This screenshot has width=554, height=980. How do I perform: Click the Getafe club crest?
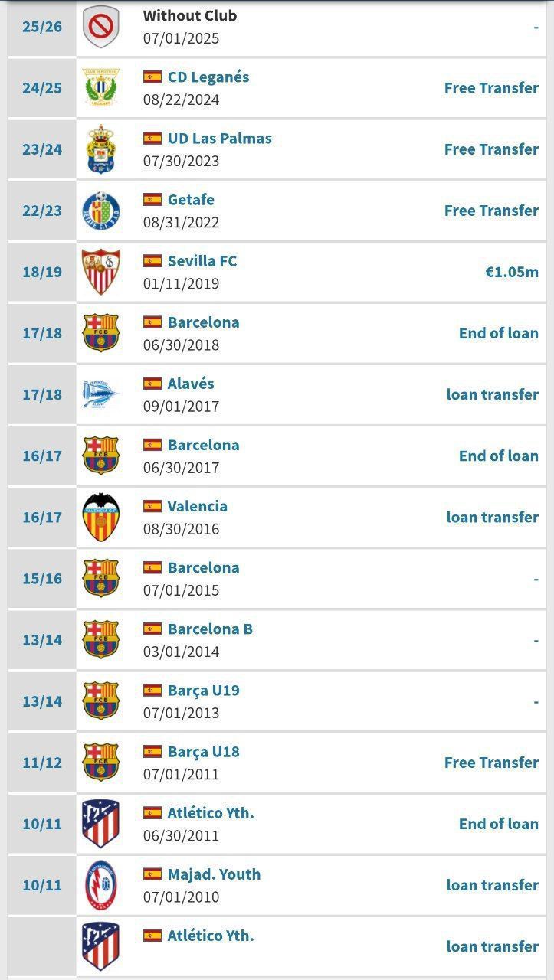coord(101,211)
